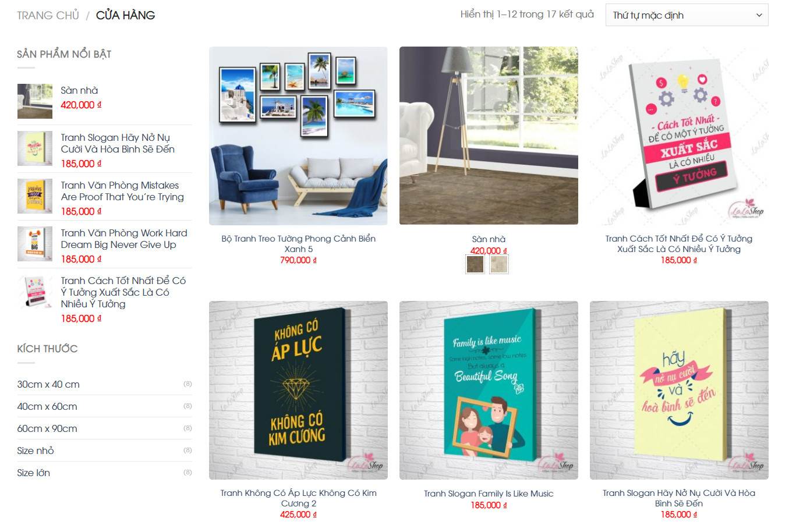Select the Size nhỏ filter
The image size is (796, 532).
point(36,451)
